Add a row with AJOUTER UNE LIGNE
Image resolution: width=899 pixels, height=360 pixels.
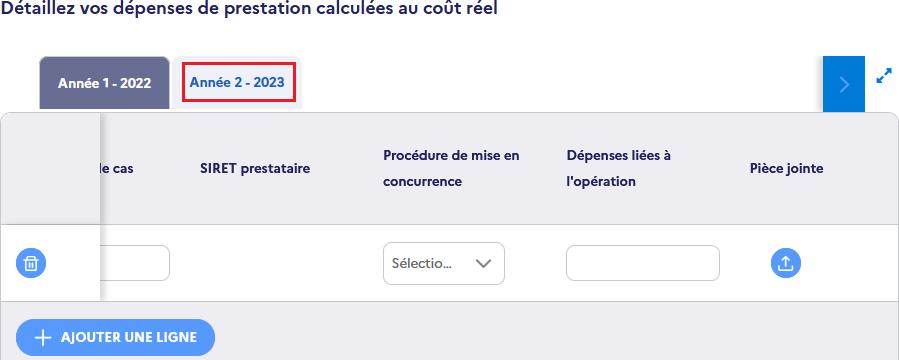(x=115, y=338)
